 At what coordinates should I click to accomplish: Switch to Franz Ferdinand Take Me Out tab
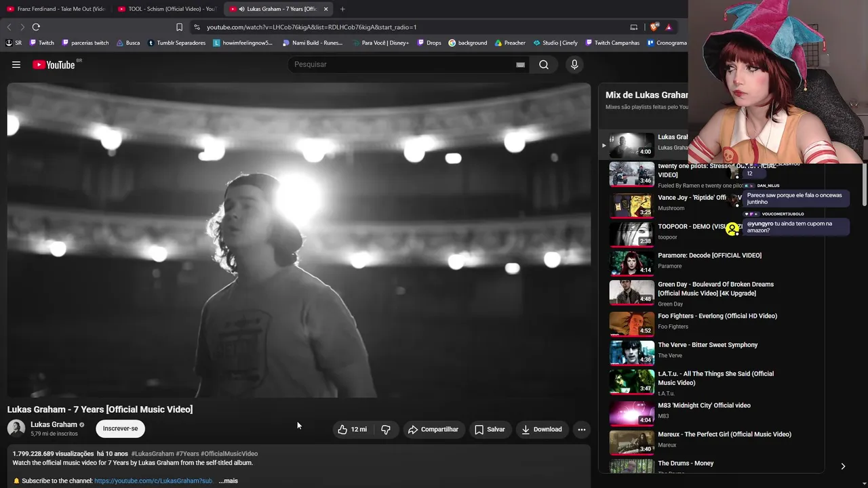(56, 9)
